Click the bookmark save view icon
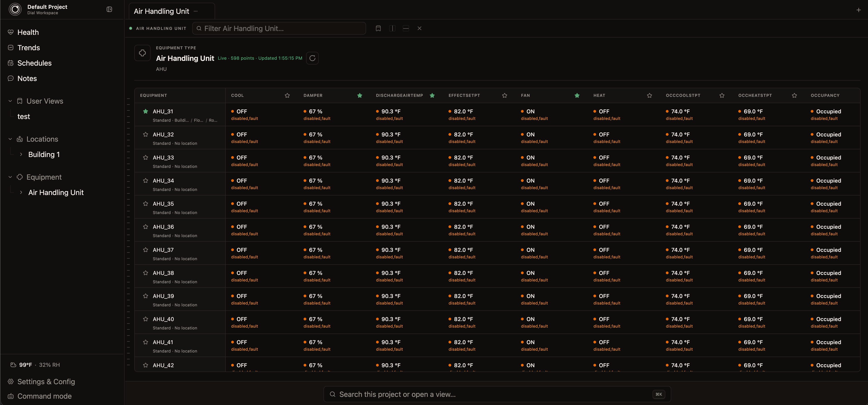The image size is (868, 405). (x=378, y=28)
